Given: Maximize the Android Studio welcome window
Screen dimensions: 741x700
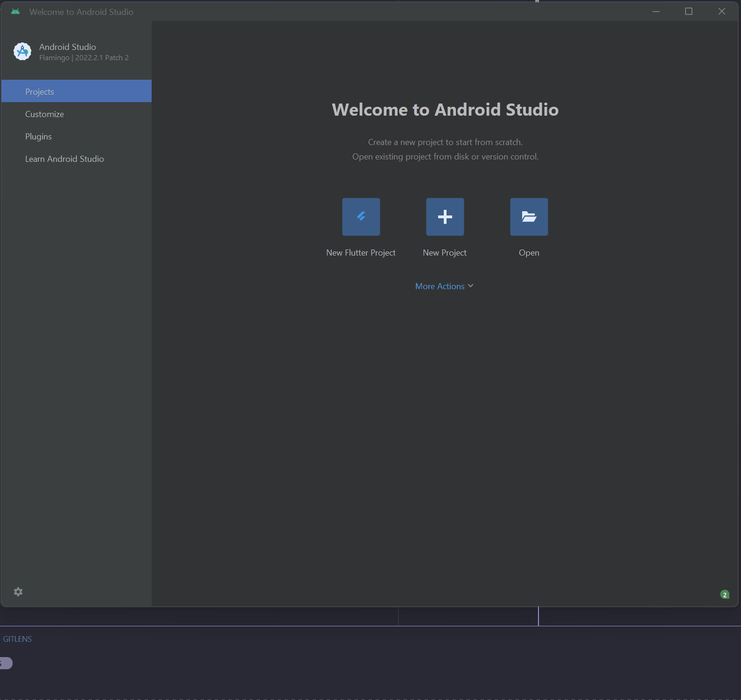Looking at the screenshot, I should [x=688, y=12].
